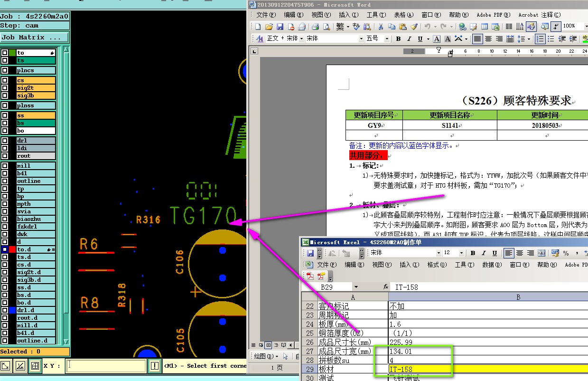588x381 pixels.
Task: Click Job Matrix button
Action: pos(34,38)
